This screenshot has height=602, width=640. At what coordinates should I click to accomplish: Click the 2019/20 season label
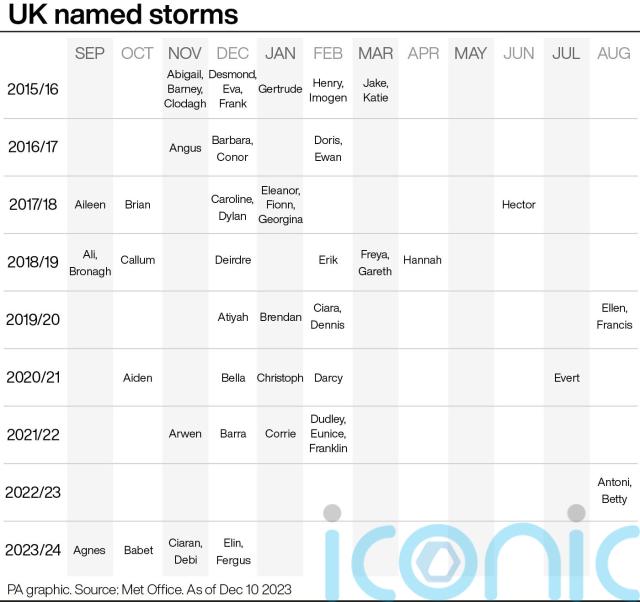[33, 320]
